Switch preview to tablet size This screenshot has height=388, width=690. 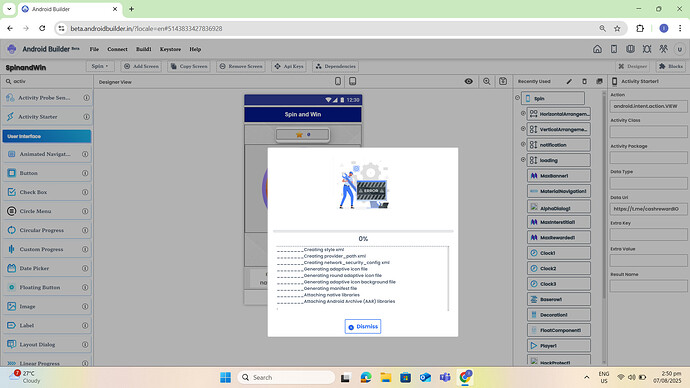(x=352, y=81)
